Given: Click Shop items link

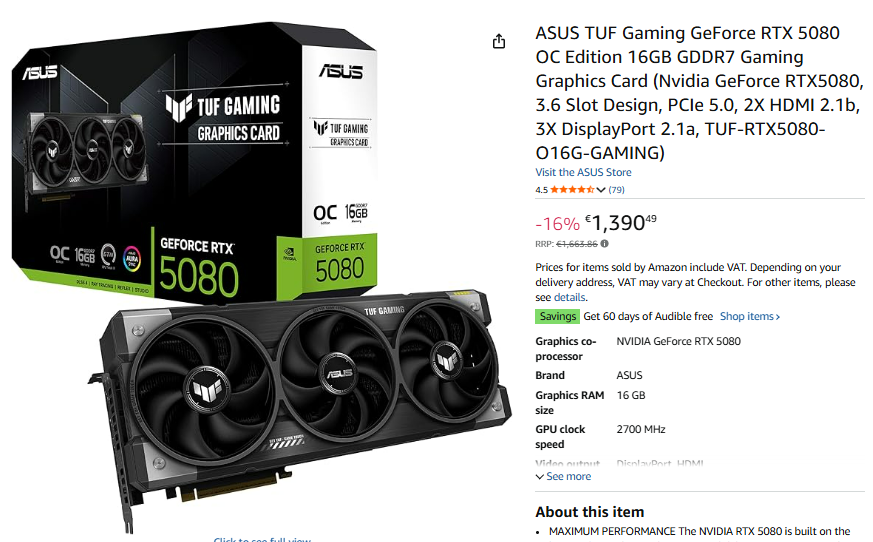Looking at the screenshot, I should (x=749, y=316).
